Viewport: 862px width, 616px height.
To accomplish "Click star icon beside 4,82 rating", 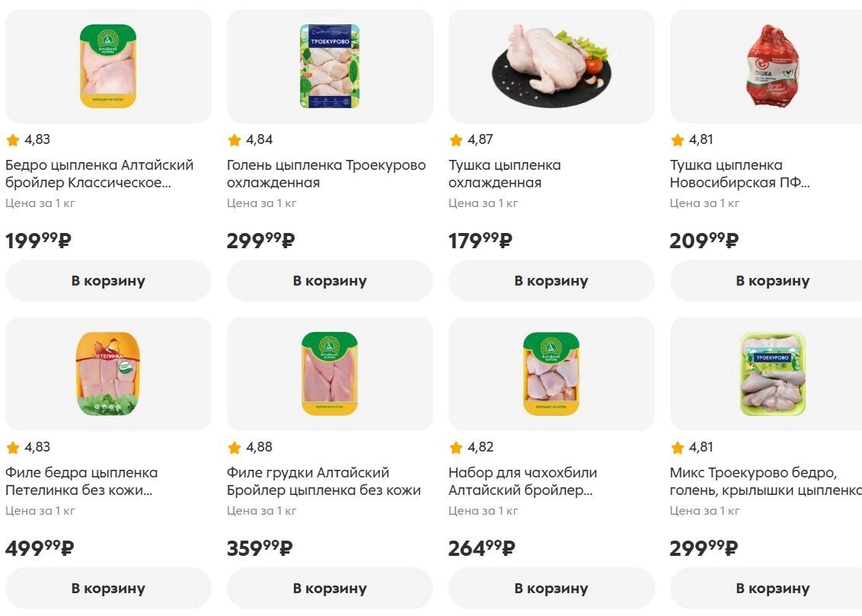I will (456, 448).
